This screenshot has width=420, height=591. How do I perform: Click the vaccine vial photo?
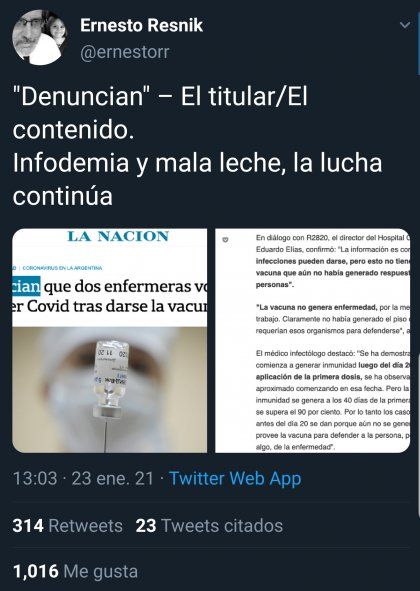click(x=110, y=390)
